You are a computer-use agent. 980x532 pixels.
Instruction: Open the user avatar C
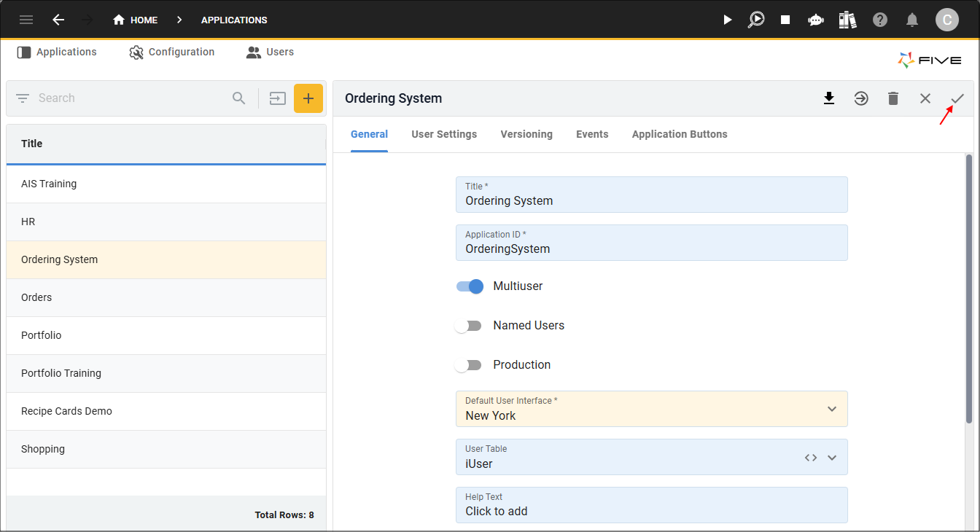tap(947, 20)
